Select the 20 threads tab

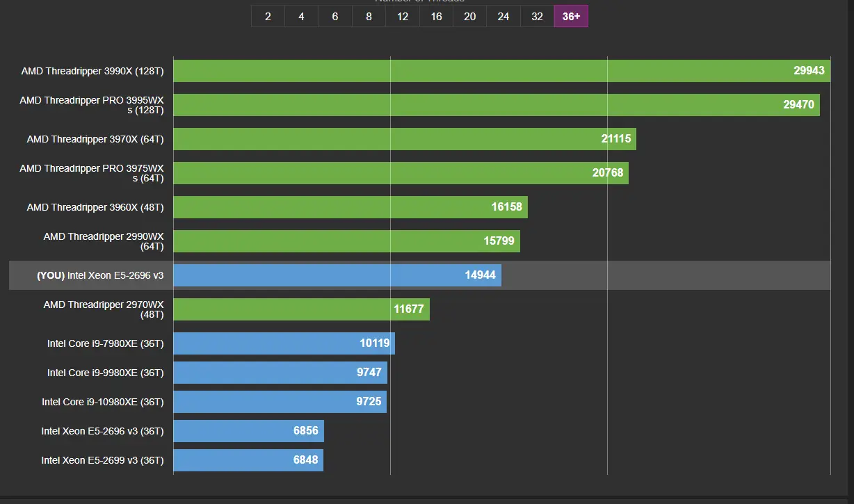[x=470, y=16]
